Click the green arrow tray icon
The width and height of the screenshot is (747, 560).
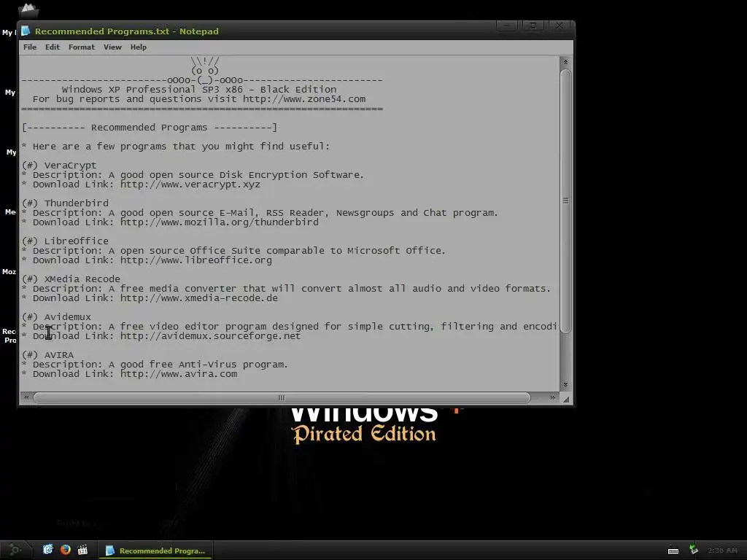click(694, 550)
